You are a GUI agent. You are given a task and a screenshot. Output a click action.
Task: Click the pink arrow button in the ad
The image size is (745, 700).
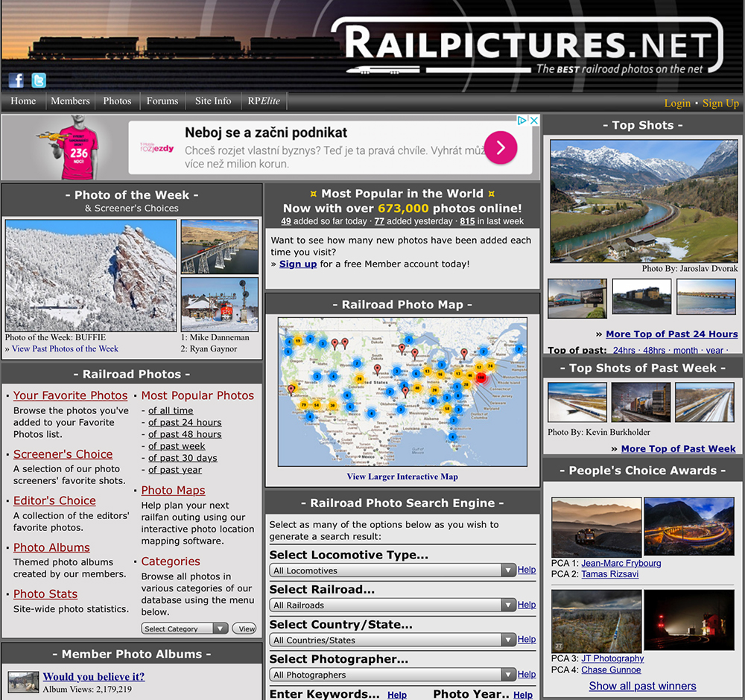point(501,147)
